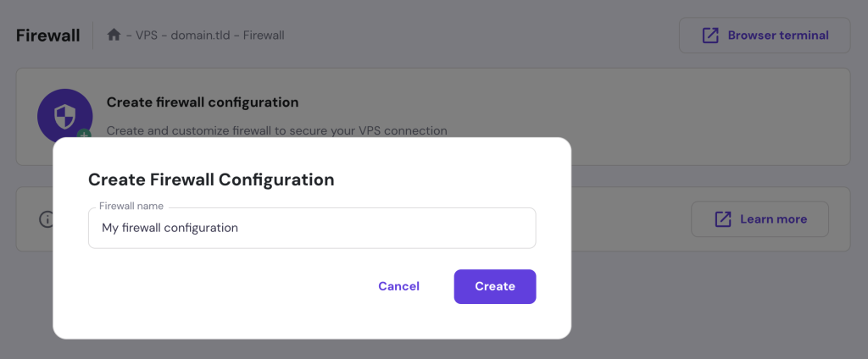The height and width of the screenshot is (359, 868).
Task: Click the 'Create Firewall Configuration' dialog title
Action: tap(211, 179)
